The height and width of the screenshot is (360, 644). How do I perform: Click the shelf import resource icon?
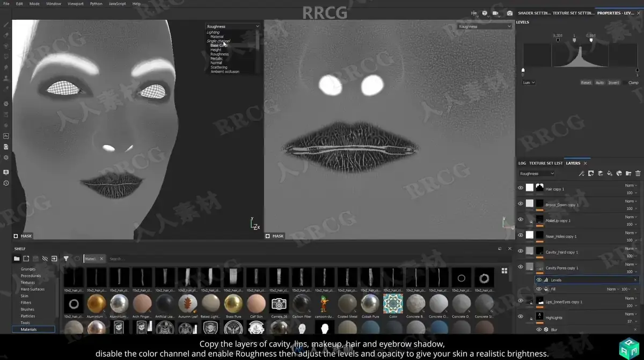(x=54, y=258)
